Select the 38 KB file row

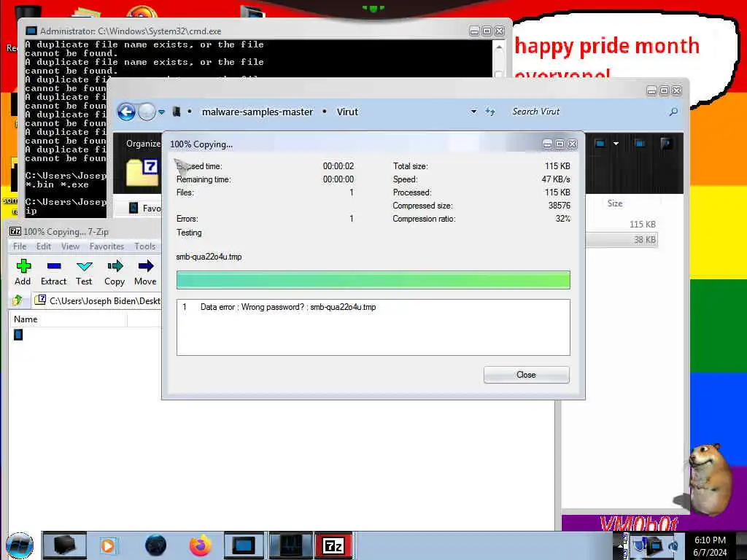(x=622, y=239)
